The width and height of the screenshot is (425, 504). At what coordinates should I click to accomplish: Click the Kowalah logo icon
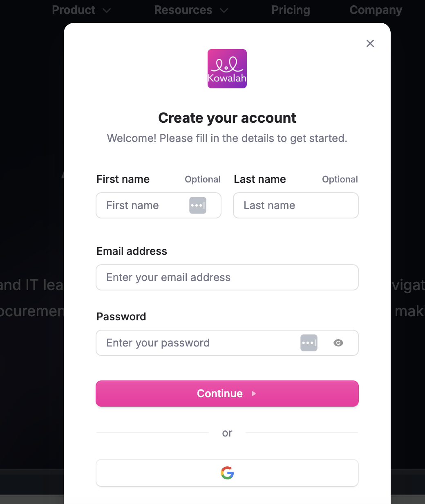227,69
